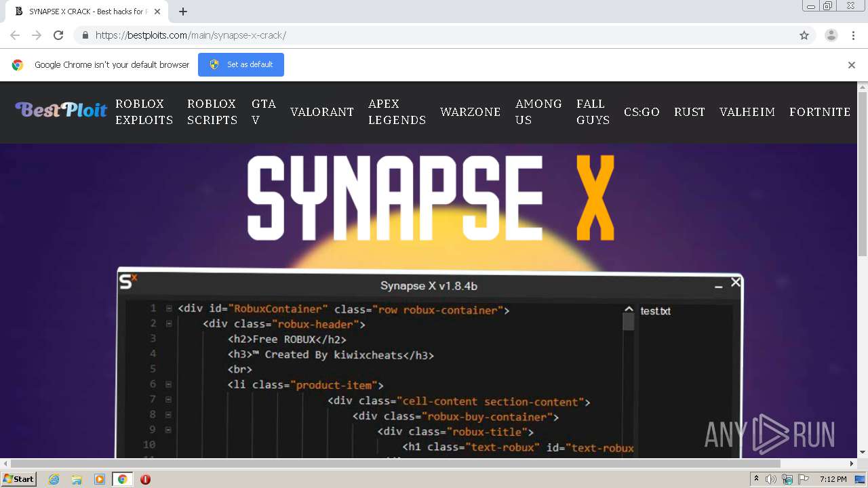Open FORTNITE link
The height and width of the screenshot is (488, 868).
[x=820, y=112]
